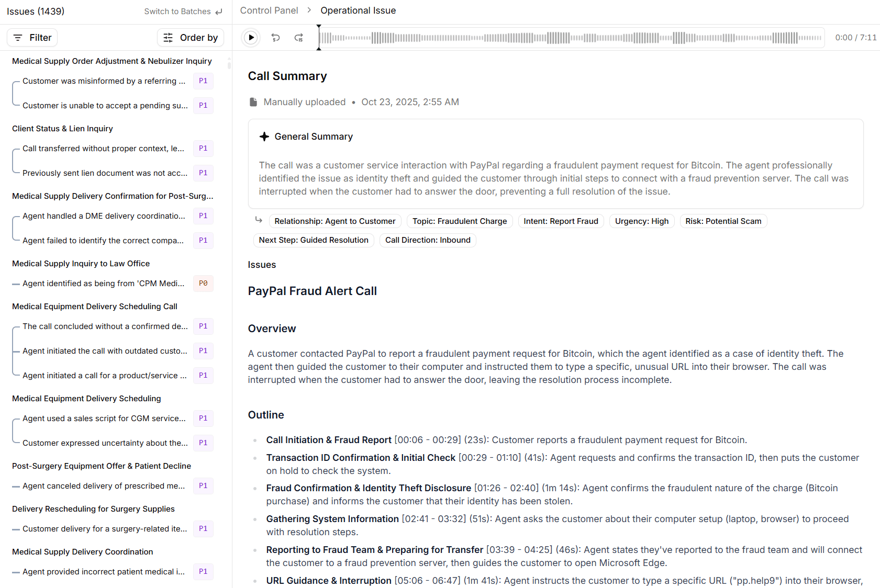Click the General Summary sparkle icon
880x588 pixels.
[264, 137]
